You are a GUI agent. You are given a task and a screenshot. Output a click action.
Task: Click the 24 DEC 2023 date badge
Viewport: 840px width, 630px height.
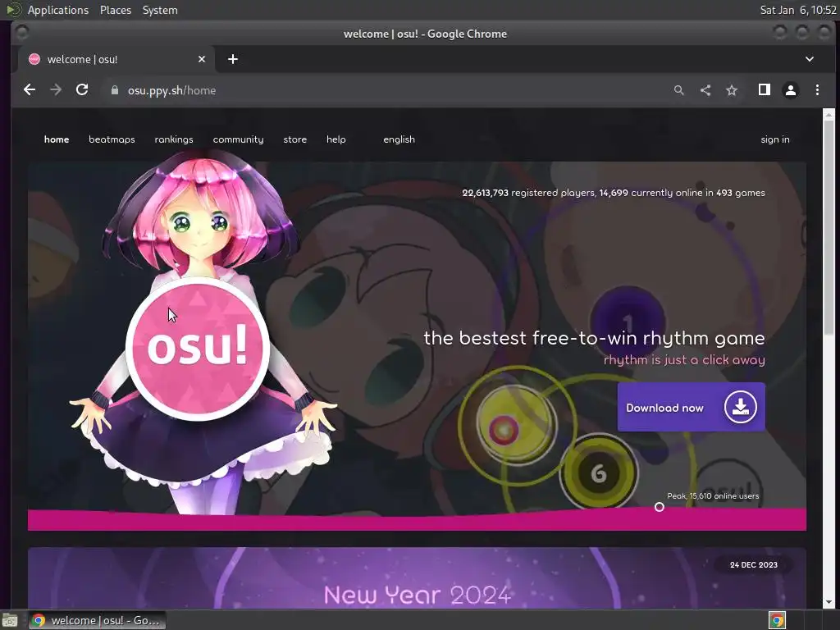[x=753, y=564]
